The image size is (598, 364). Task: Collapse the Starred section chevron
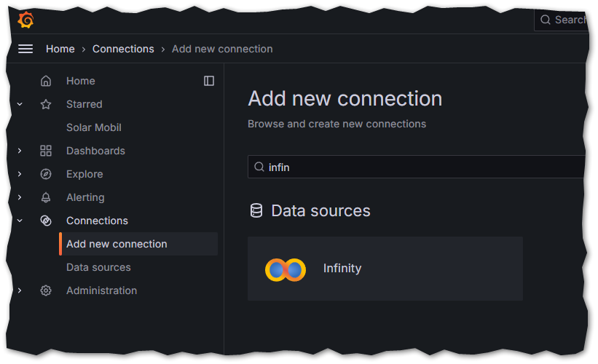point(20,104)
